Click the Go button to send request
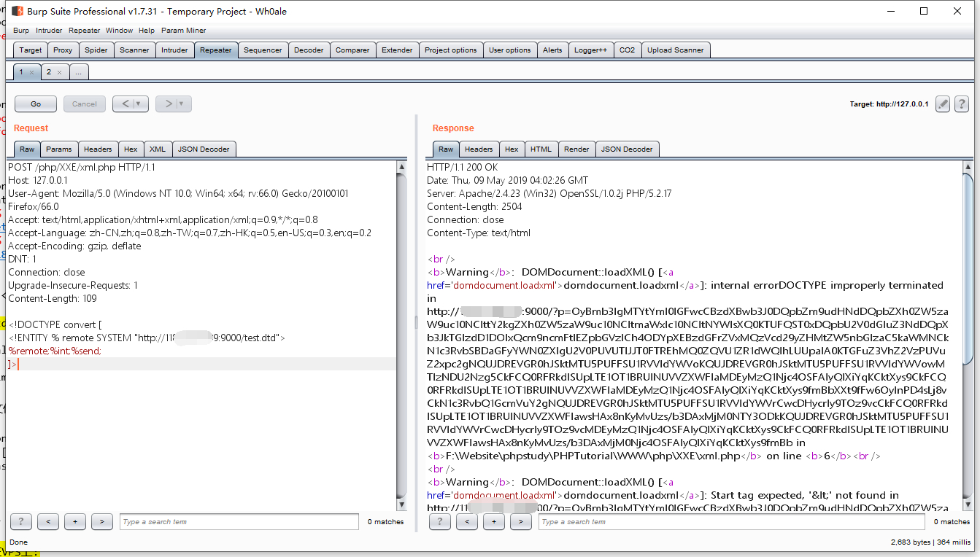This screenshot has width=980, height=557. [x=36, y=104]
